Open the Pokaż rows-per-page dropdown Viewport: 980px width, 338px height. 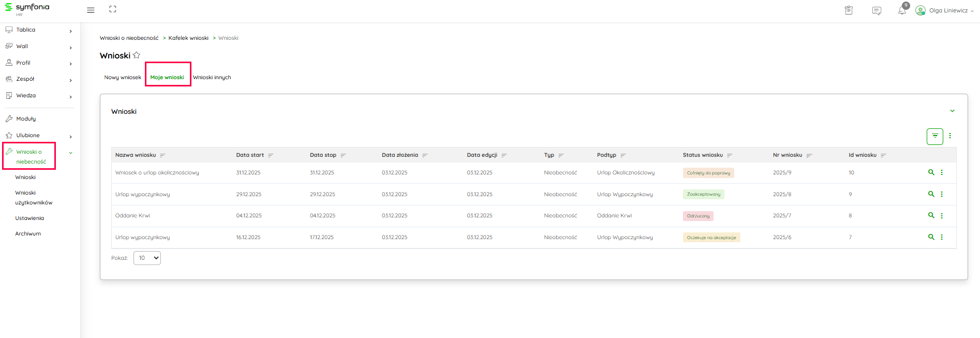[x=147, y=258]
